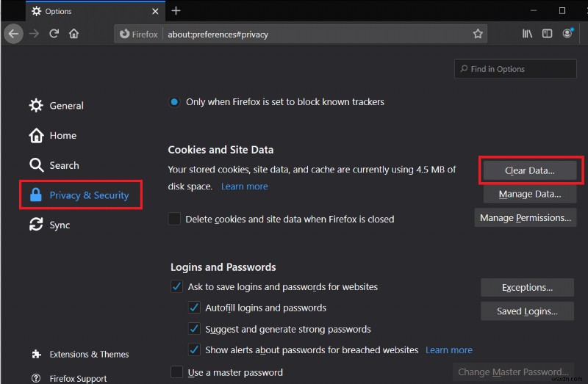588x384 pixels.
Task: Disable Autofill logins and passwords
Action: pos(195,308)
